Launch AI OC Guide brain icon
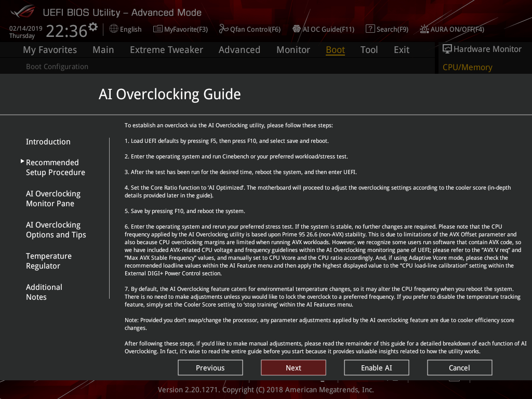 pyautogui.click(x=297, y=29)
